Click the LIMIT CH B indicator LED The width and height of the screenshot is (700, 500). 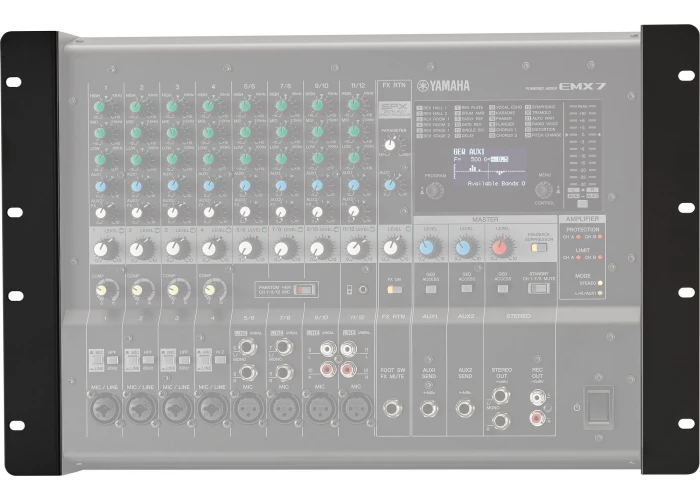coord(600,257)
